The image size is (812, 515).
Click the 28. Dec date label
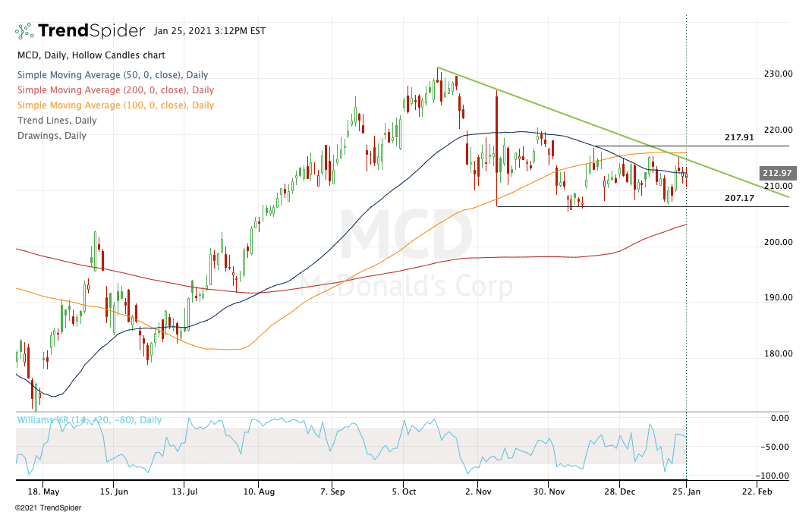619,491
